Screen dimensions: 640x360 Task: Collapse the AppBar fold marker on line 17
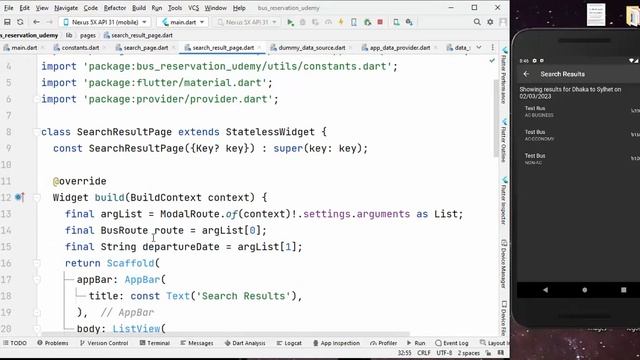(x=36, y=280)
